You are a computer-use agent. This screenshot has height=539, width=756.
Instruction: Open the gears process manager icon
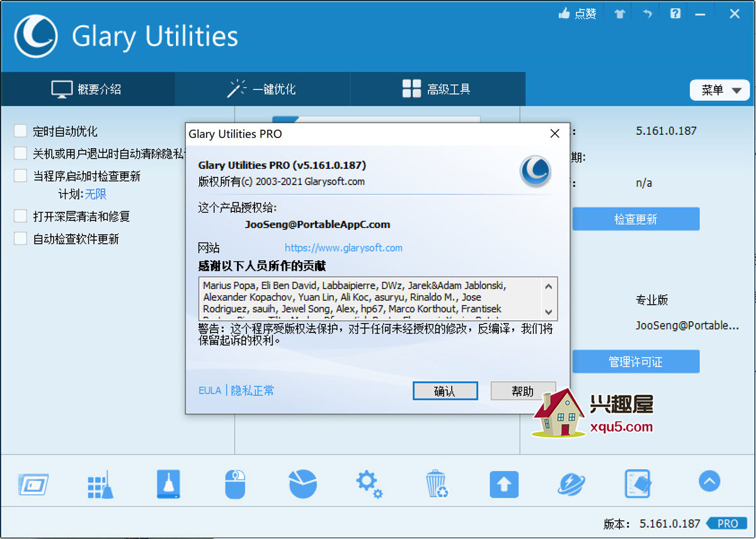tap(369, 485)
